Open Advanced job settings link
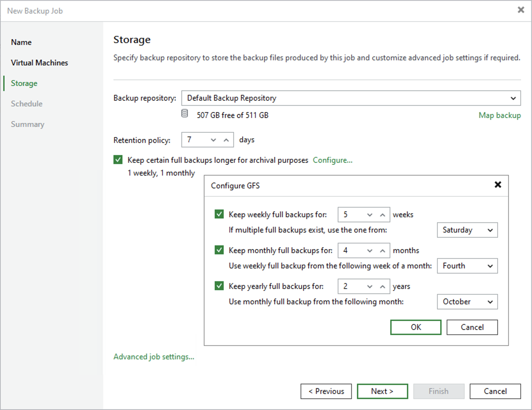This screenshot has height=410, width=532. coord(154,357)
